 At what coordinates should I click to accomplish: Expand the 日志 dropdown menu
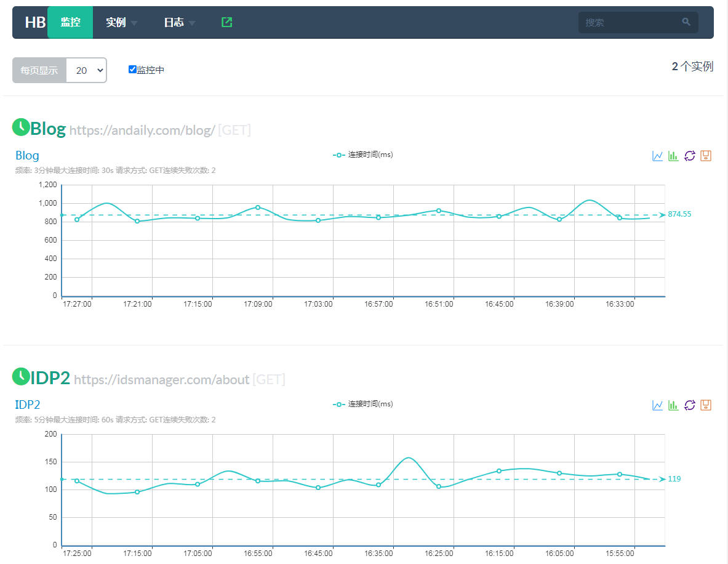click(179, 23)
